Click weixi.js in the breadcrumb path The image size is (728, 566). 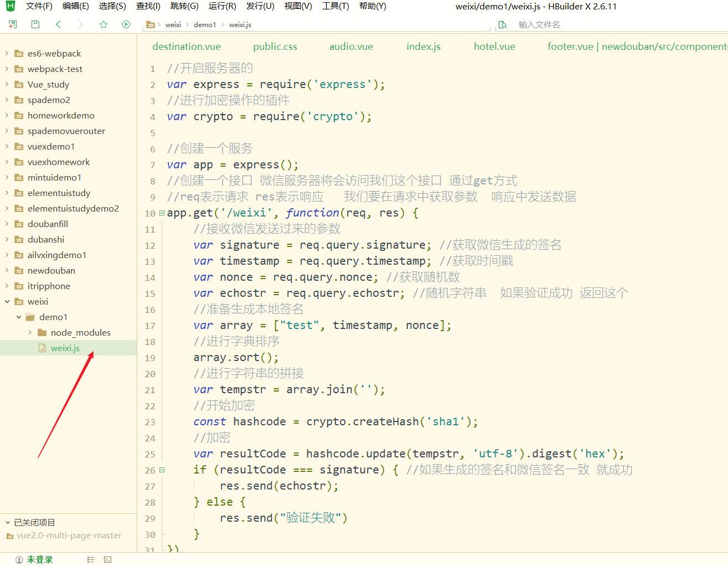pos(240,25)
